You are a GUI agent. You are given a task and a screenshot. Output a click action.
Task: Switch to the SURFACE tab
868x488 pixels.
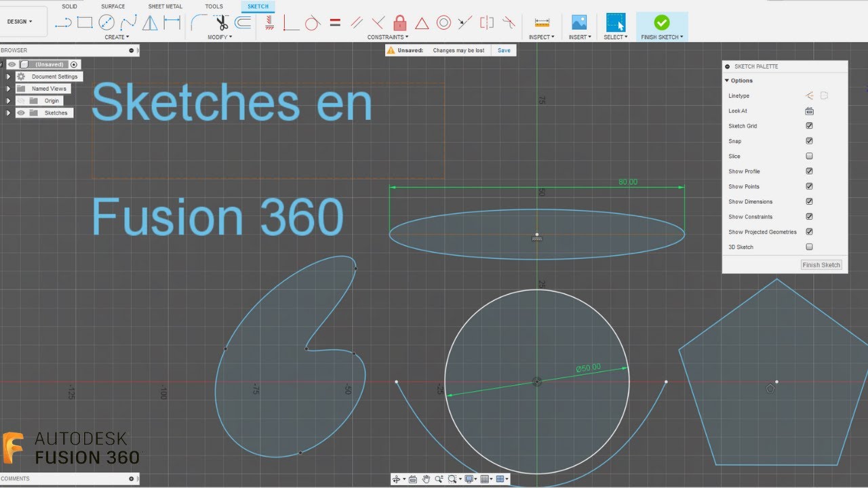click(113, 6)
